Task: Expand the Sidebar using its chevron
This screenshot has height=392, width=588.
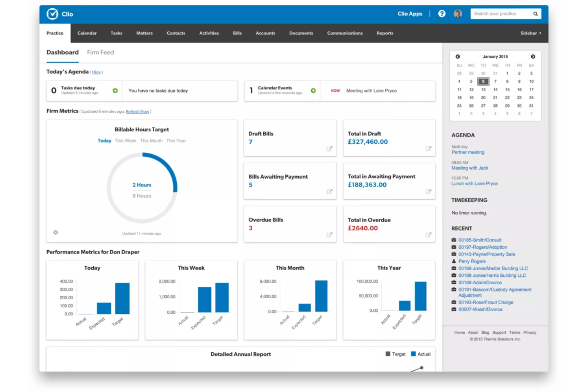Action: [x=540, y=33]
